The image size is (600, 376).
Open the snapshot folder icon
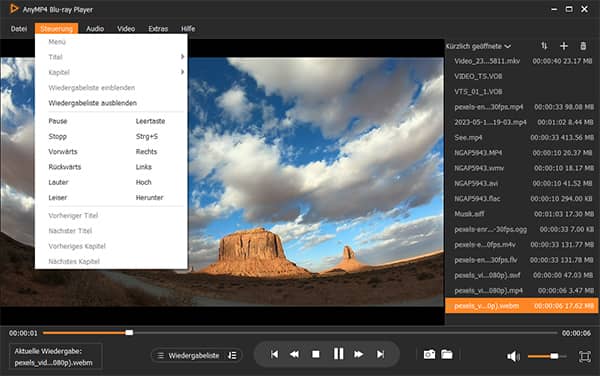point(447,354)
